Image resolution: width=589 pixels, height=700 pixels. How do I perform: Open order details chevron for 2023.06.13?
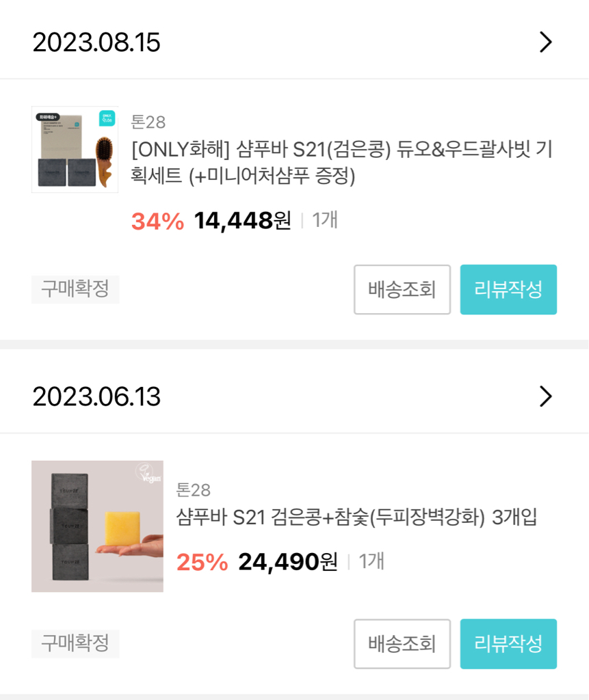545,396
